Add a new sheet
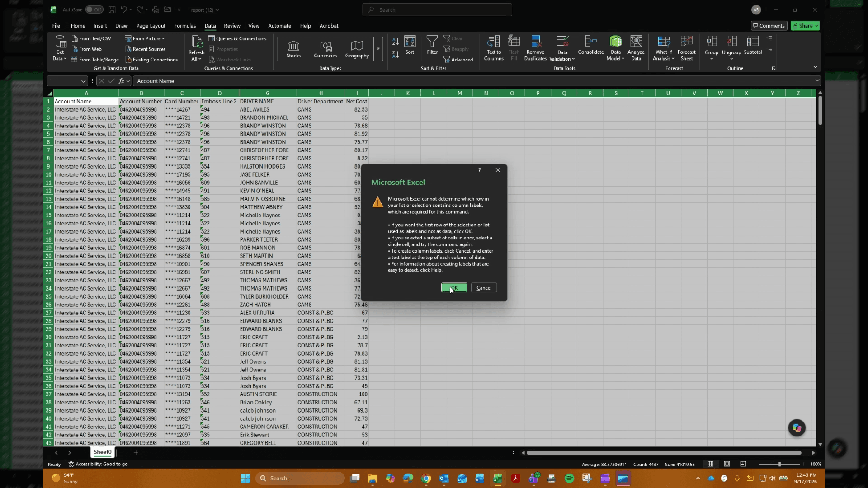 [x=136, y=453]
